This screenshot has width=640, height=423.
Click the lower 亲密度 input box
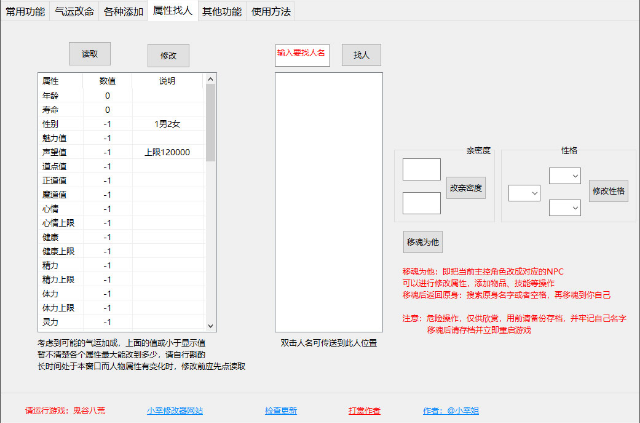421,203
